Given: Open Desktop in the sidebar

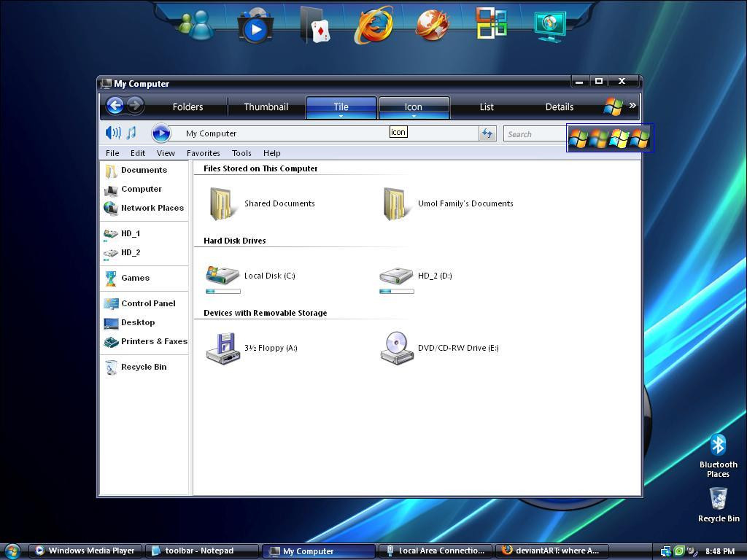Looking at the screenshot, I should coord(129,323).
